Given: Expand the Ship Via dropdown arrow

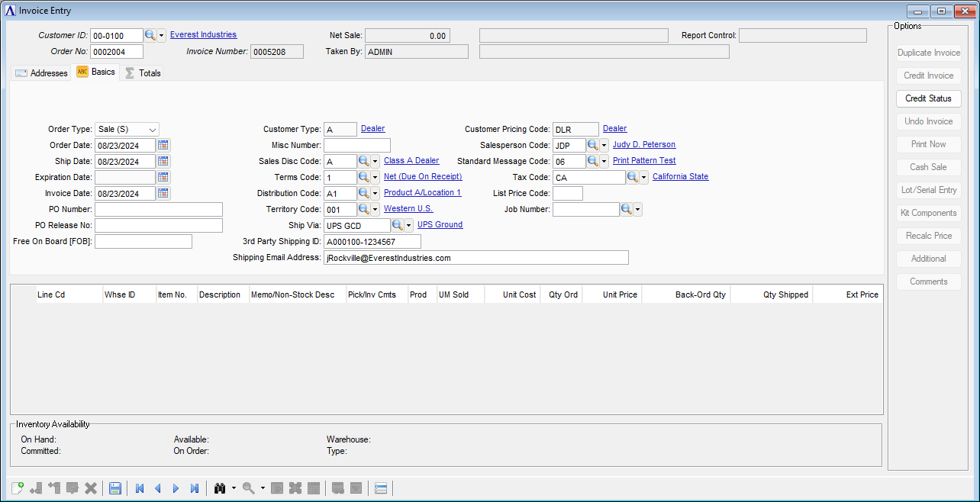Looking at the screenshot, I should (408, 225).
